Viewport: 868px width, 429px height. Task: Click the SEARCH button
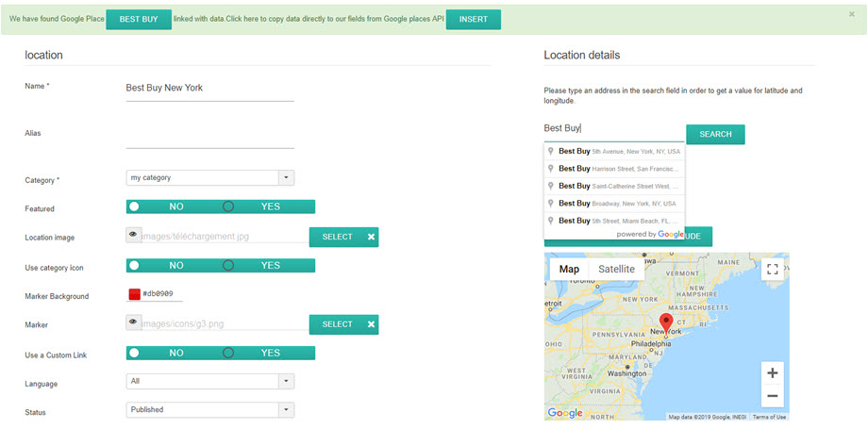pos(715,134)
